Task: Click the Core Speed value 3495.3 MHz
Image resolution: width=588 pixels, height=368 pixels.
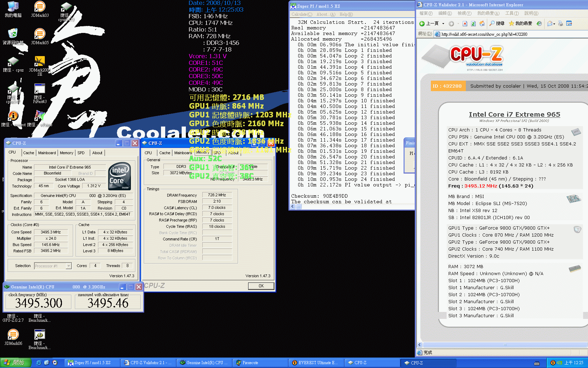Action: [51, 232]
